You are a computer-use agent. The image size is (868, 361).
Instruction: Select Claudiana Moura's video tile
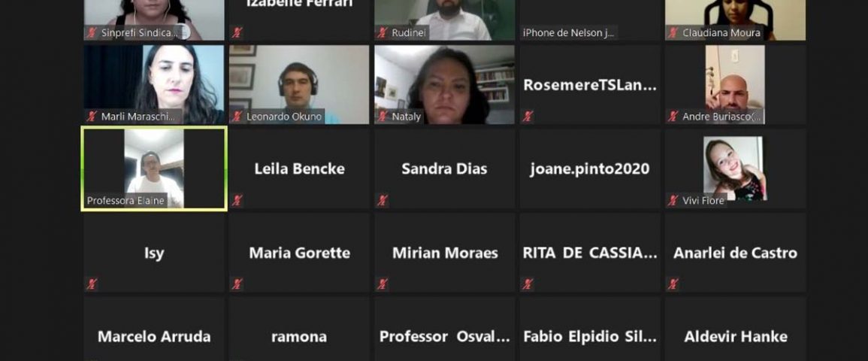[735, 20]
